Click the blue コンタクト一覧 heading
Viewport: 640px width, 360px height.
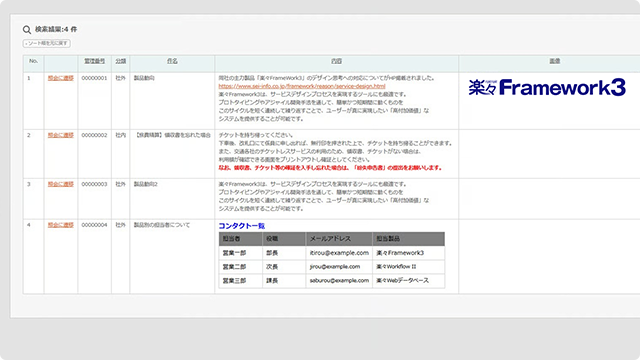pos(242,226)
